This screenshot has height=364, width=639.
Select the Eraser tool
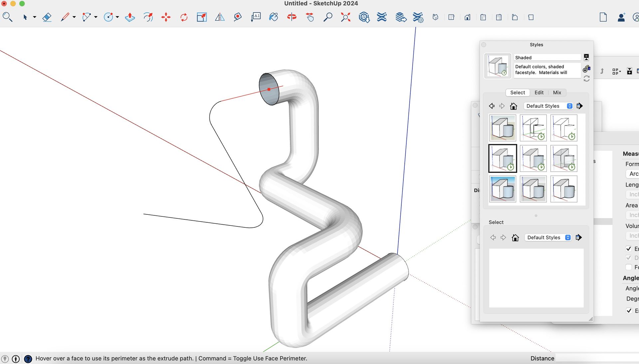(47, 17)
